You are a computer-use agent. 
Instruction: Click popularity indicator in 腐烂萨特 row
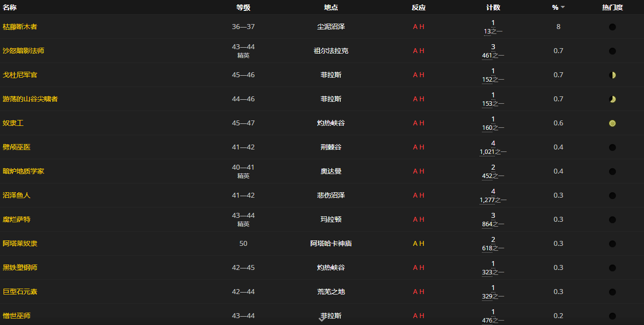tap(612, 220)
